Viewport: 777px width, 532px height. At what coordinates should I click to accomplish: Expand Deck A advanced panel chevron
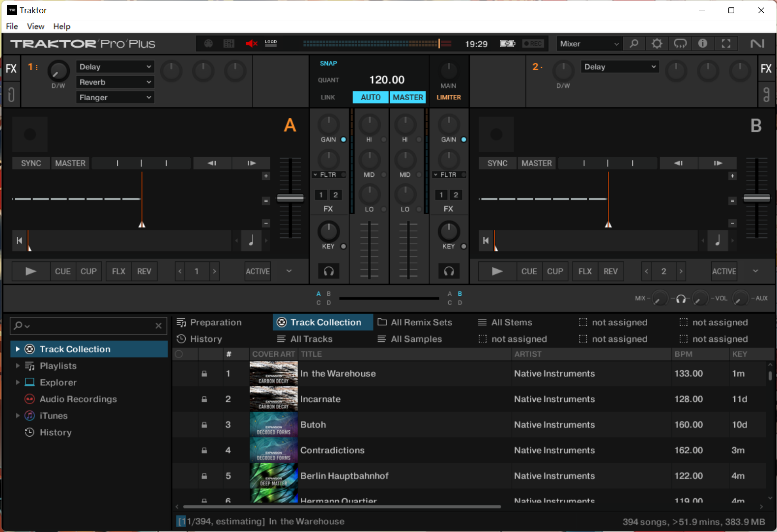[289, 271]
